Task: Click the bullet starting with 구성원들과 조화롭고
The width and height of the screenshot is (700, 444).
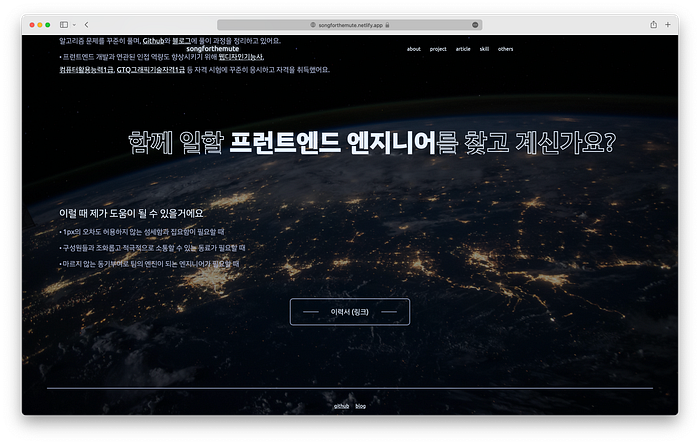Action: click(x=153, y=248)
